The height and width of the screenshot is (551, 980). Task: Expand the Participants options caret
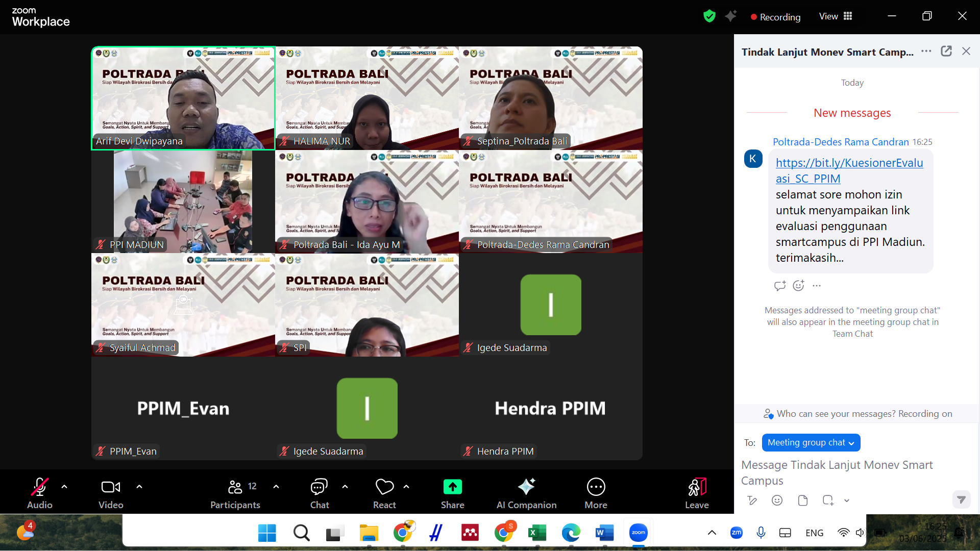[276, 487]
